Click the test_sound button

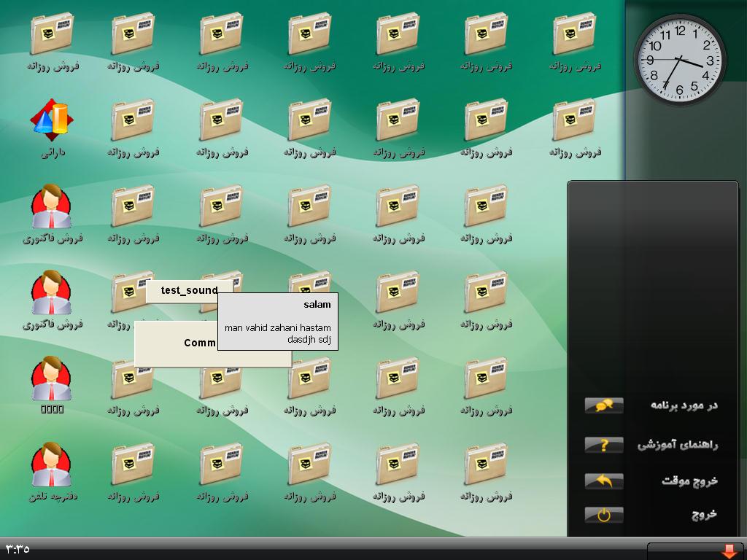point(189,291)
